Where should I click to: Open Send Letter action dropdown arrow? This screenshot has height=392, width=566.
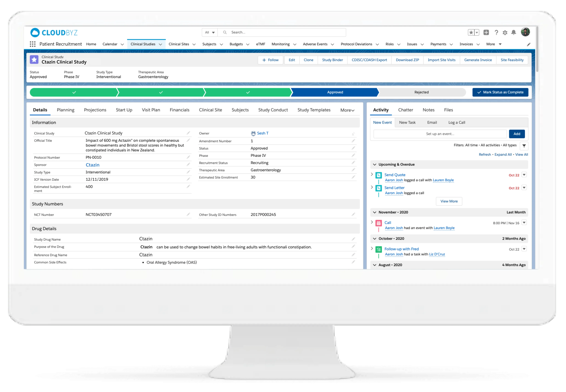[x=524, y=188]
